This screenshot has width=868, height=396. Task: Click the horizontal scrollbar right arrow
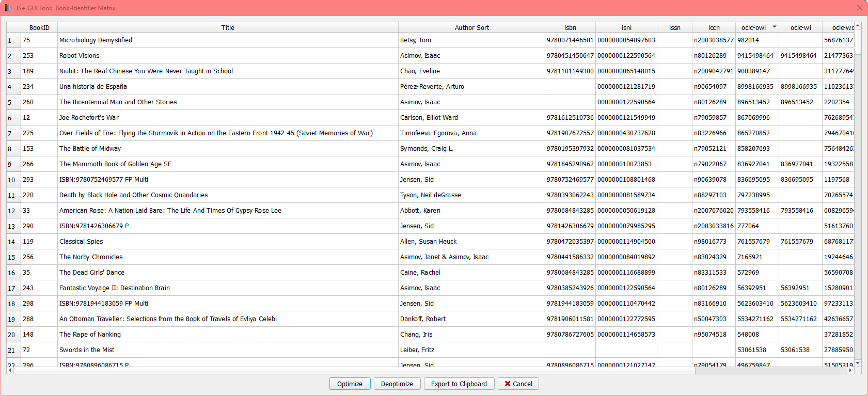click(x=851, y=370)
